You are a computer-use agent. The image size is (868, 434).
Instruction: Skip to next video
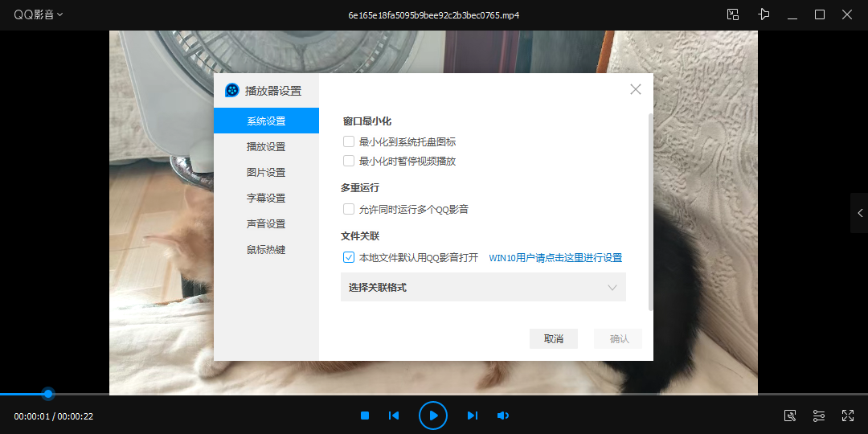coord(473,416)
